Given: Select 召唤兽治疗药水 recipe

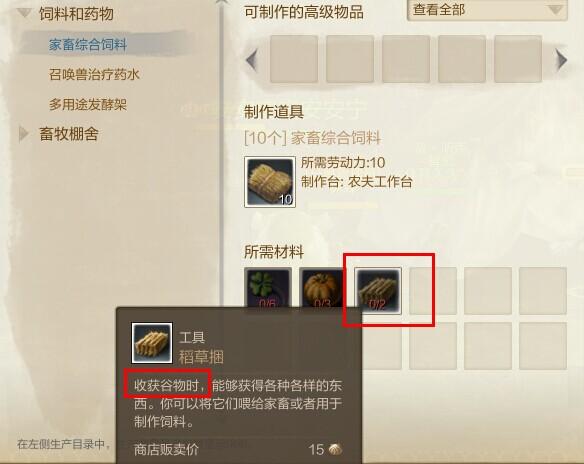Looking at the screenshot, I should [x=94, y=74].
